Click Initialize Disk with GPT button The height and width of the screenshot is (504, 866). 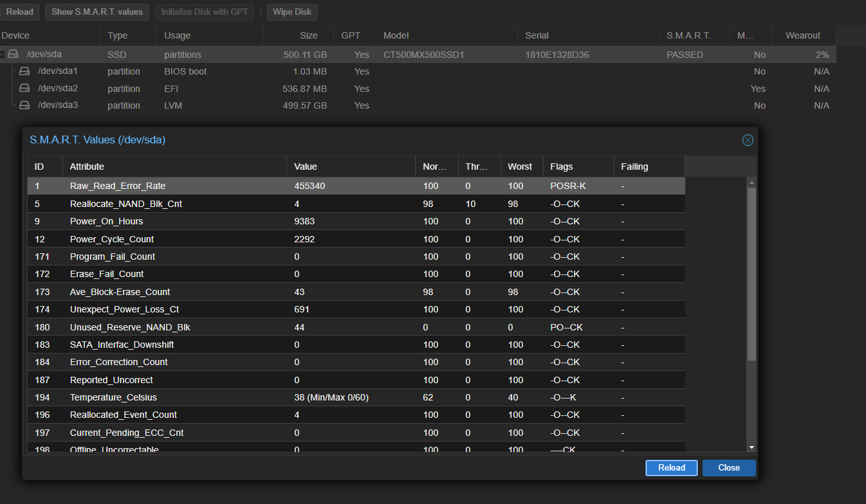(205, 12)
